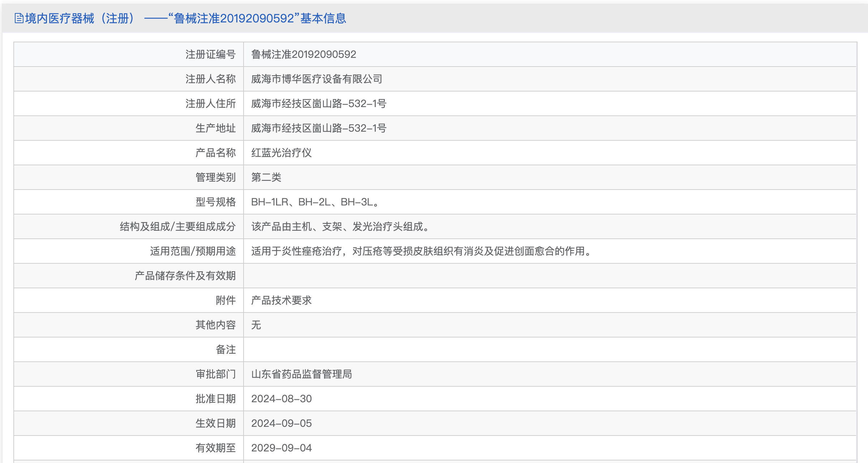Screen dimensions: 868x463
Task: Click the 产品储存条件及有效期 label
Action: [185, 276]
